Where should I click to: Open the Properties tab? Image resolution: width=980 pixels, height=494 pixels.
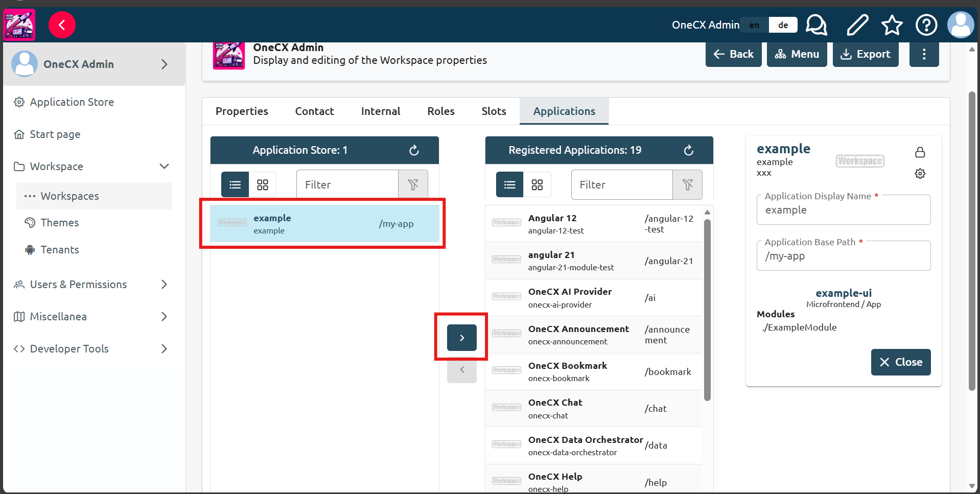point(242,111)
